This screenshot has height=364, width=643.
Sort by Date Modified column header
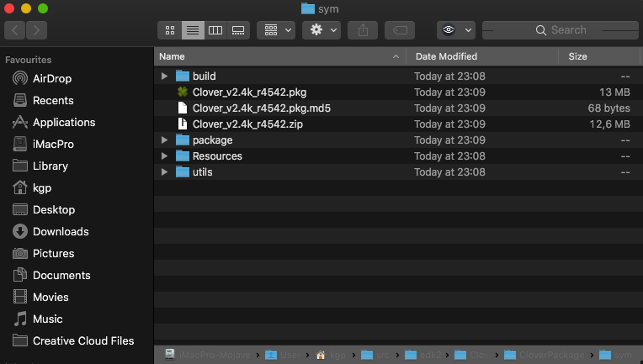[446, 56]
